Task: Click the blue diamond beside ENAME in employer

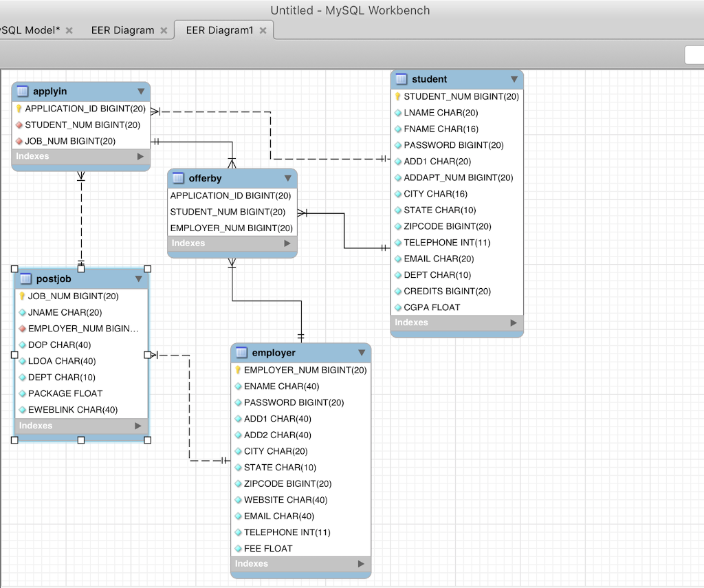Action: pyautogui.click(x=238, y=386)
